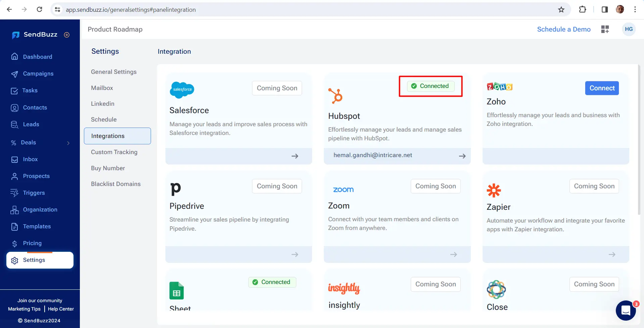This screenshot has height=328, width=644.
Task: Open Marketing Tips link
Action: (x=24, y=309)
